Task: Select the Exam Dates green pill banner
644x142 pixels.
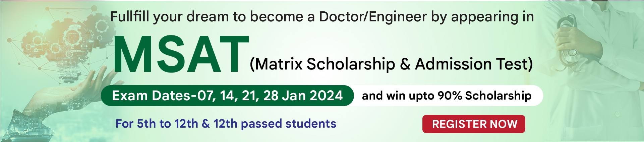Action: [227, 96]
